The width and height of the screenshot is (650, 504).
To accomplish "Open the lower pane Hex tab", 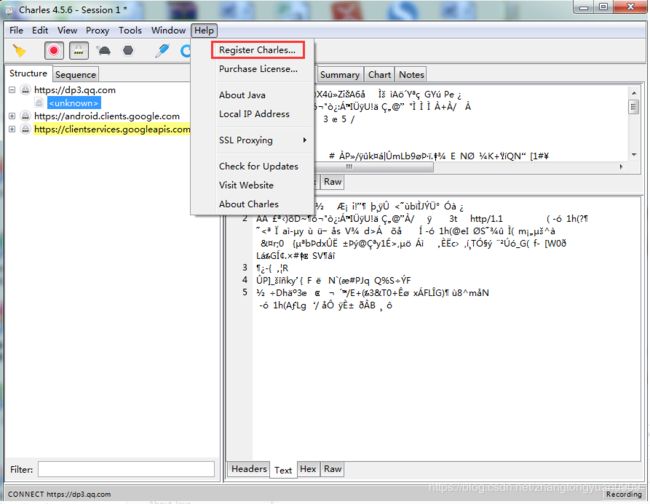I will click(x=308, y=469).
